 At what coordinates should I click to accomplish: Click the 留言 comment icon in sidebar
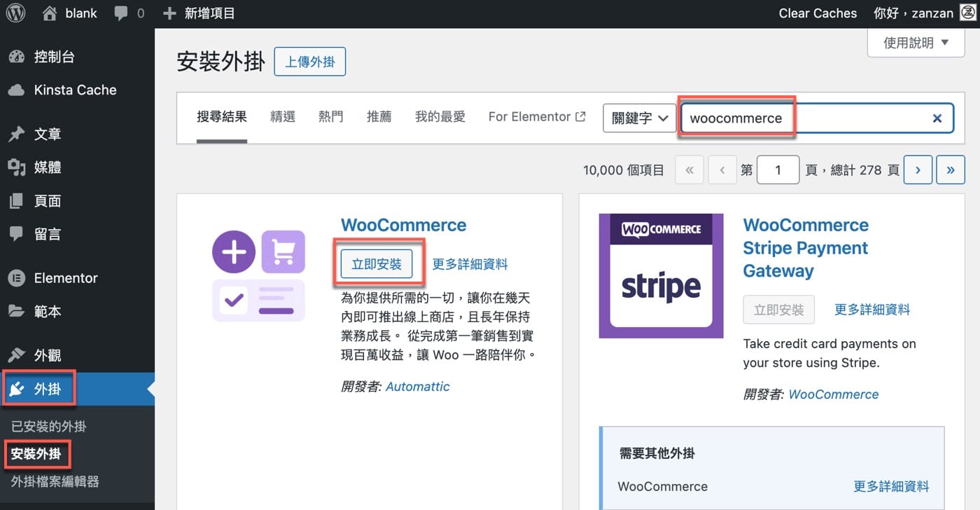[17, 234]
